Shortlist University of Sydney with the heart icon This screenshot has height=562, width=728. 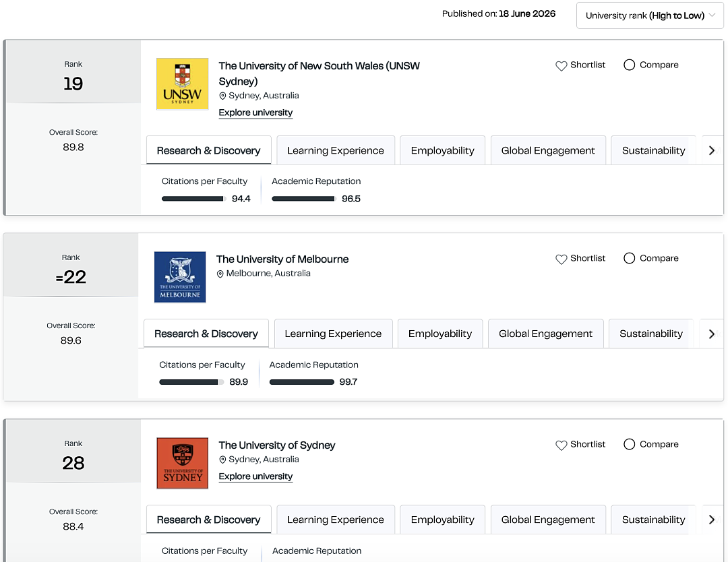562,445
